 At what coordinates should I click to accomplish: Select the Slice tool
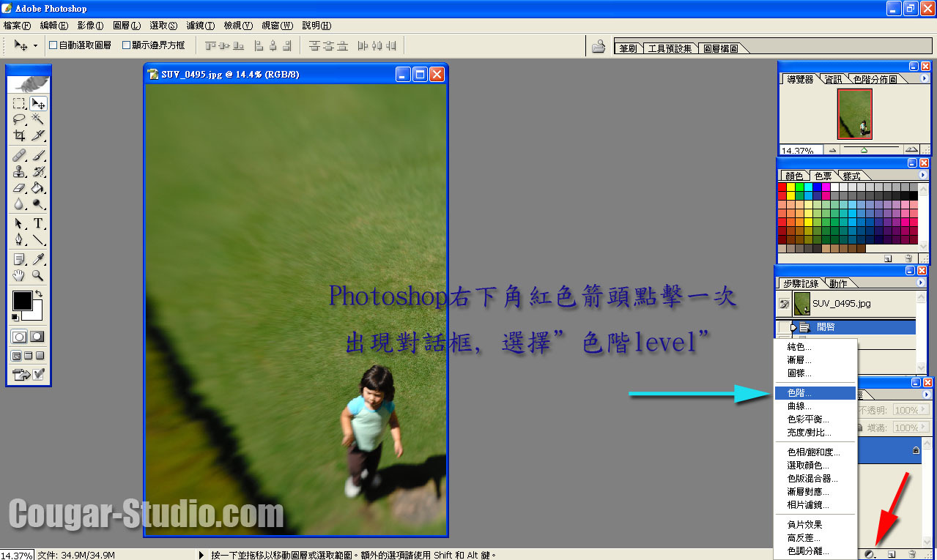[x=38, y=135]
